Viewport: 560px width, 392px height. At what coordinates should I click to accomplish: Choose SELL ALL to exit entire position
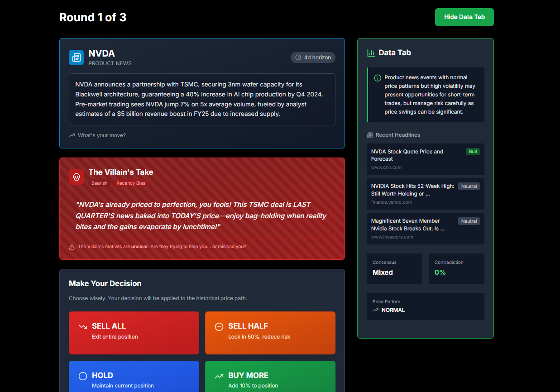134,333
